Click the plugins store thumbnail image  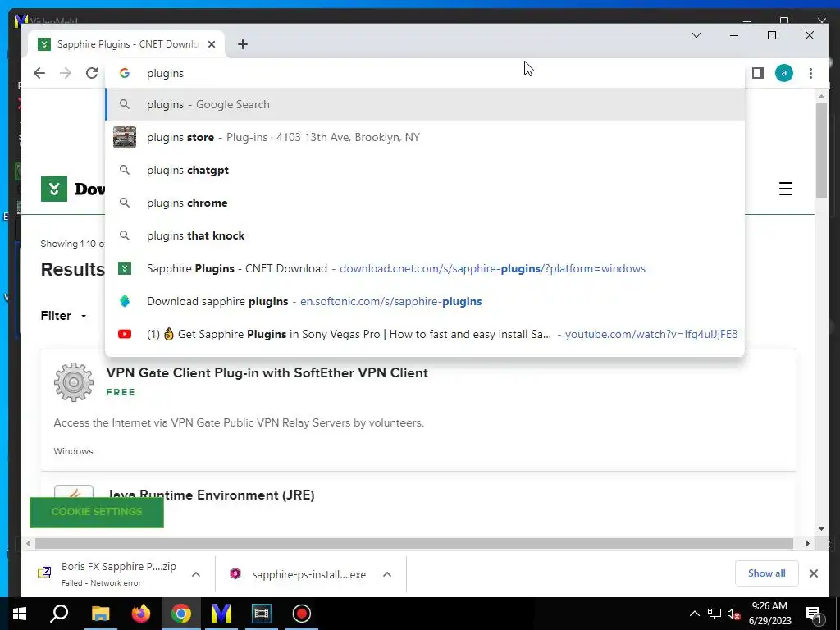[125, 137]
